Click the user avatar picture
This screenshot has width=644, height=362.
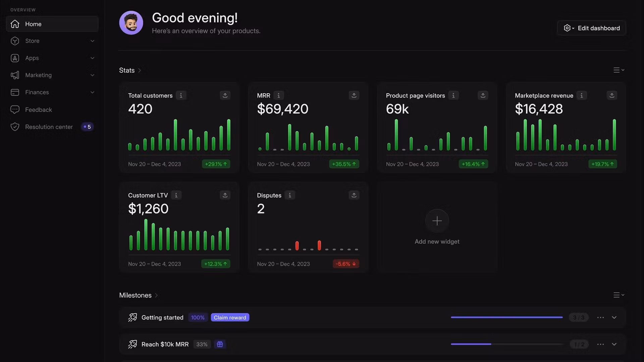coord(131,23)
